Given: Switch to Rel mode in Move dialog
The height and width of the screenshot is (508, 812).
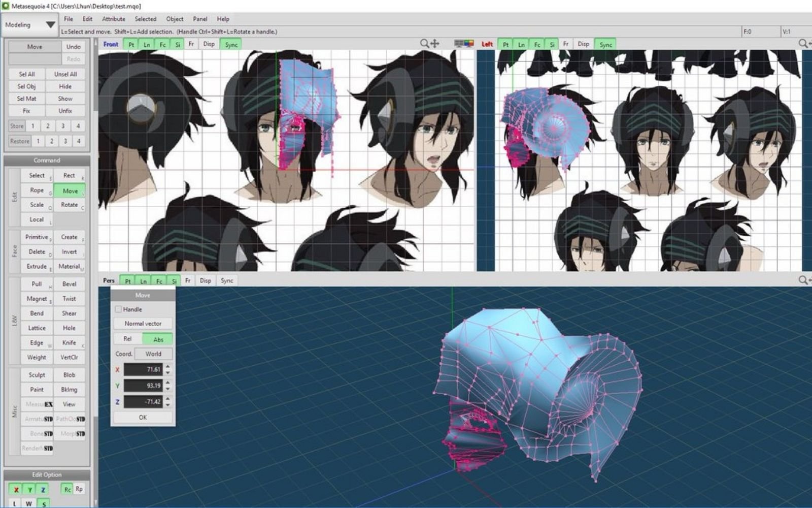Looking at the screenshot, I should 128,338.
